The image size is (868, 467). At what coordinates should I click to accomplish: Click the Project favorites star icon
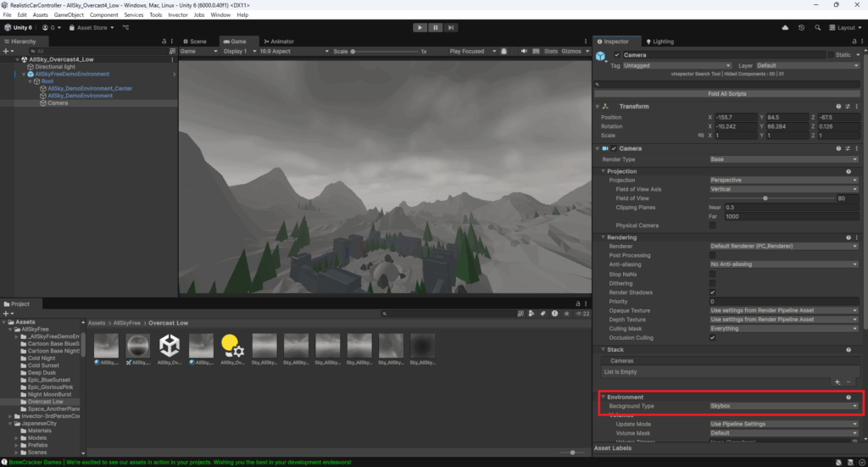566,314
